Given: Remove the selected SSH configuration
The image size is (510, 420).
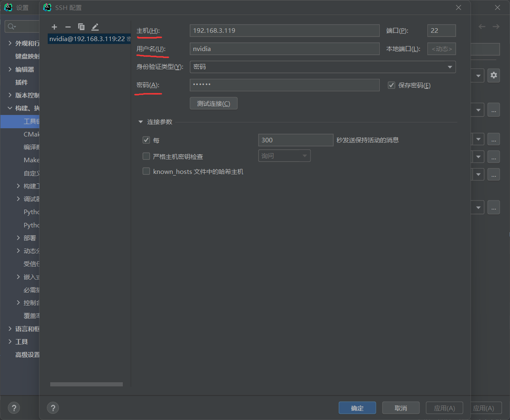Looking at the screenshot, I should pyautogui.click(x=68, y=27).
